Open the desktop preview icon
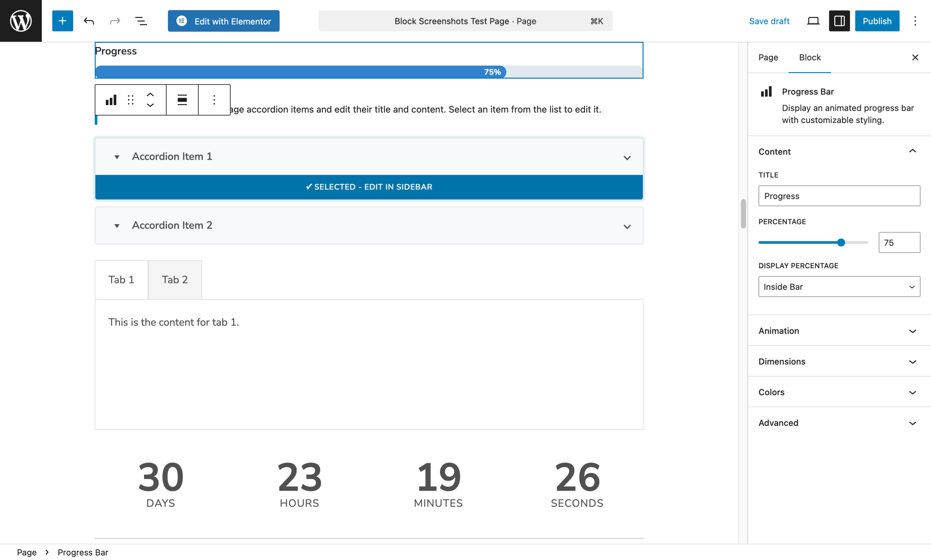 (813, 21)
